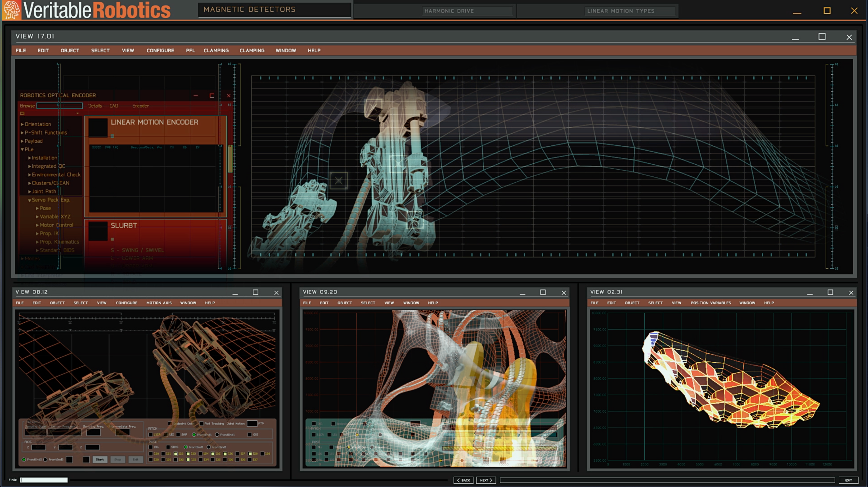This screenshot has height=487, width=868.
Task: Close the Robotics Optical Encoder panel
Action: coord(229,96)
